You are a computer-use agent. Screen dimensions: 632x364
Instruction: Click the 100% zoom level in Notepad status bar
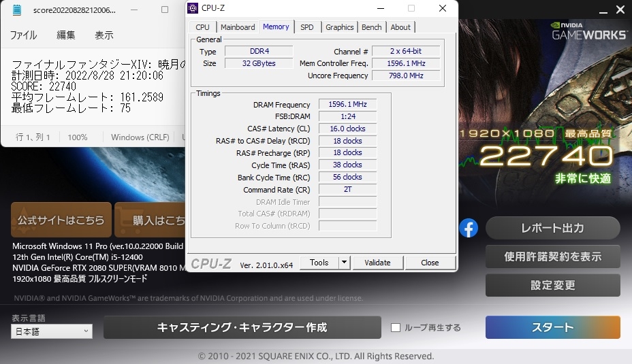point(78,137)
